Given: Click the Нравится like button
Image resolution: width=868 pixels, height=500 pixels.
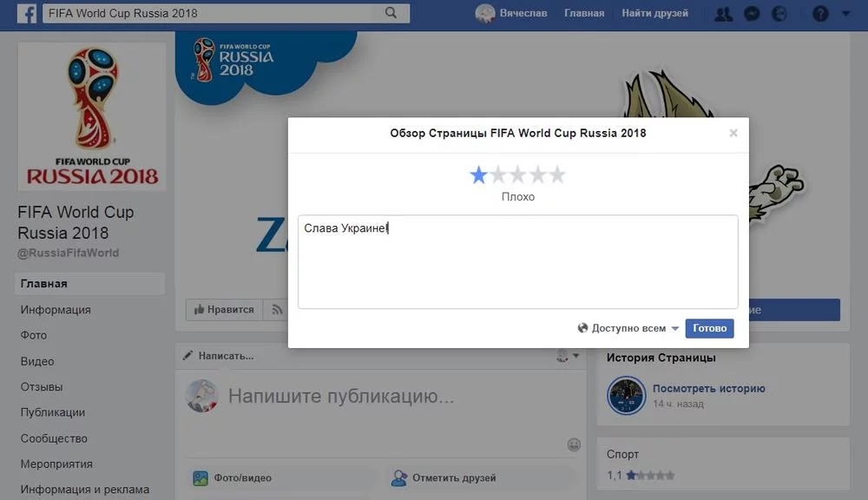Looking at the screenshot, I should click(224, 310).
